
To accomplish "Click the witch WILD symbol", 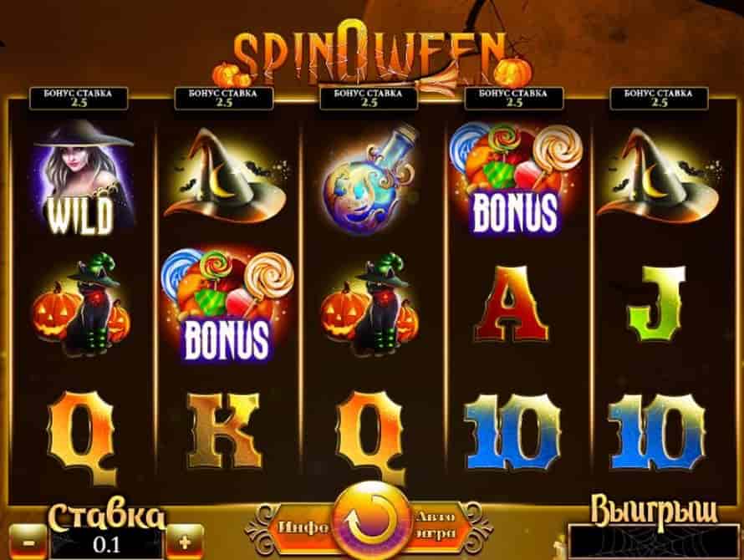I will click(x=83, y=177).
